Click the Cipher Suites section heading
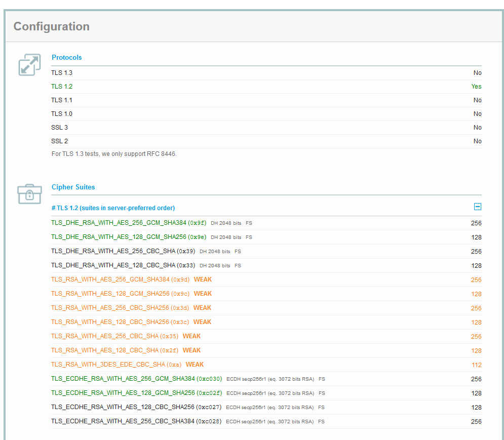The image size is (504, 440). coord(73,187)
